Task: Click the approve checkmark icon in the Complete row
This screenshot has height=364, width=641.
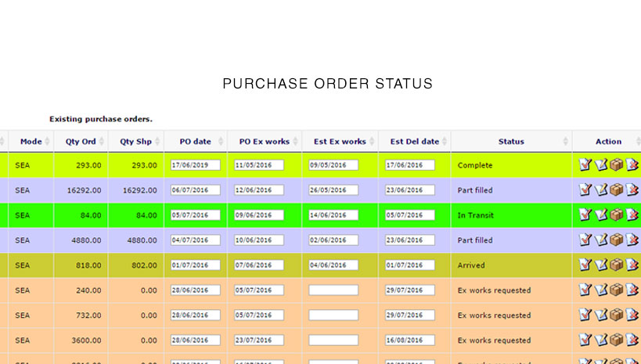Action: [x=585, y=165]
